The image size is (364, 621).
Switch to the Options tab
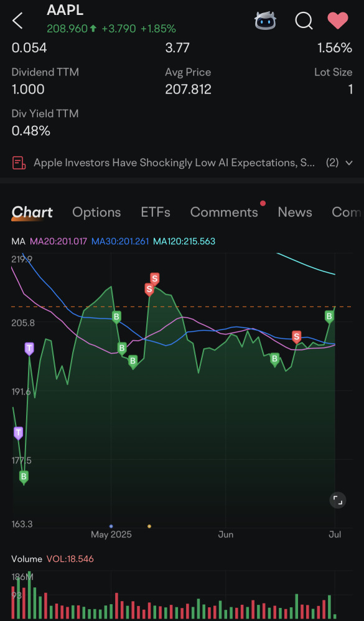96,212
